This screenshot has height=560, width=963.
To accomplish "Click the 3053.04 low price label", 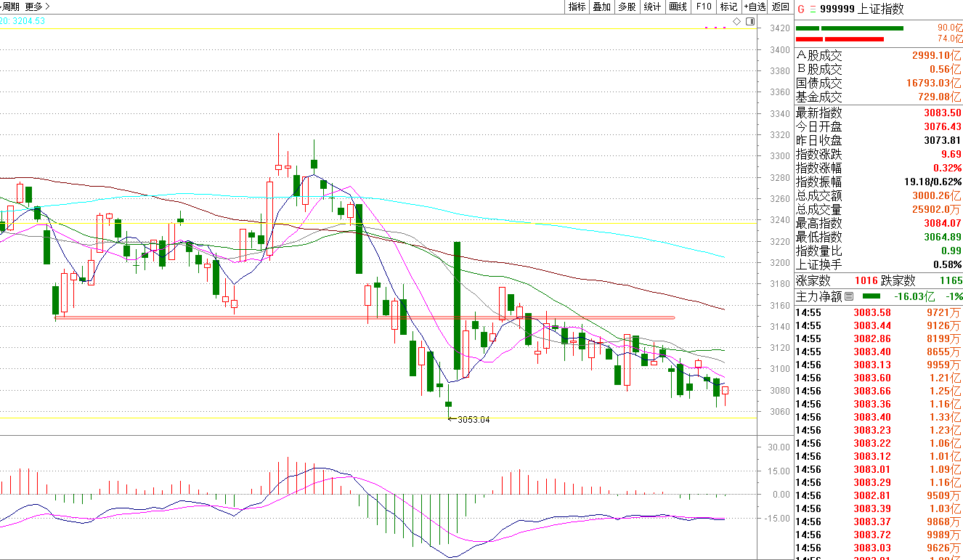I will (474, 419).
